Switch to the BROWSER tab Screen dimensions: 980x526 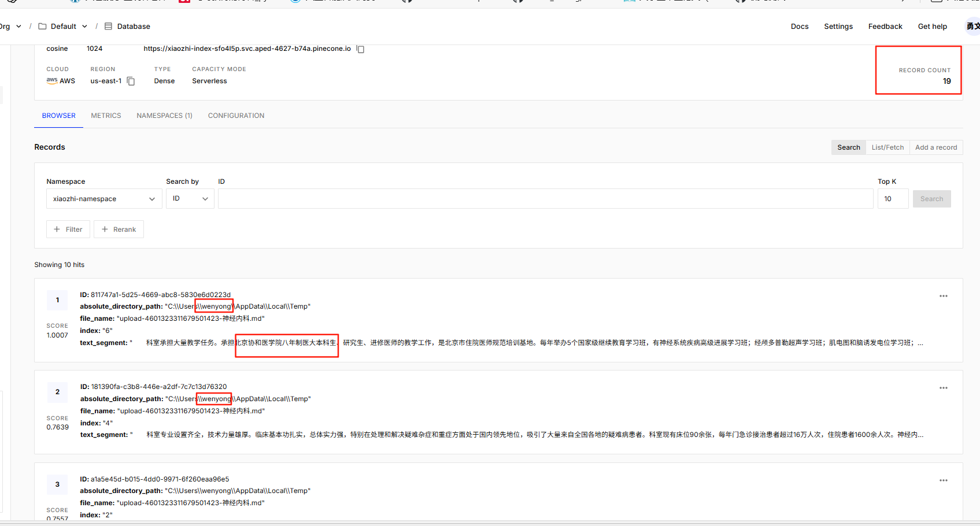click(x=58, y=116)
